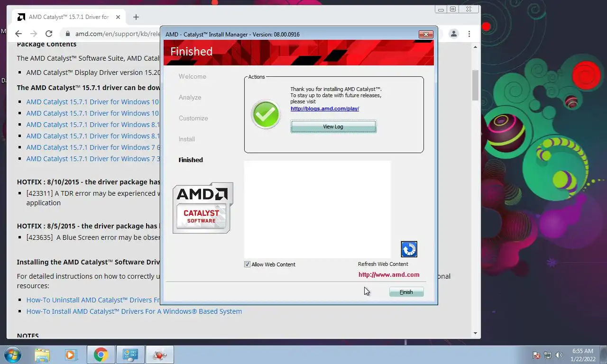Open the blogs.amd.com/play link
Viewport: 607px width, 364px height.
pyautogui.click(x=325, y=109)
